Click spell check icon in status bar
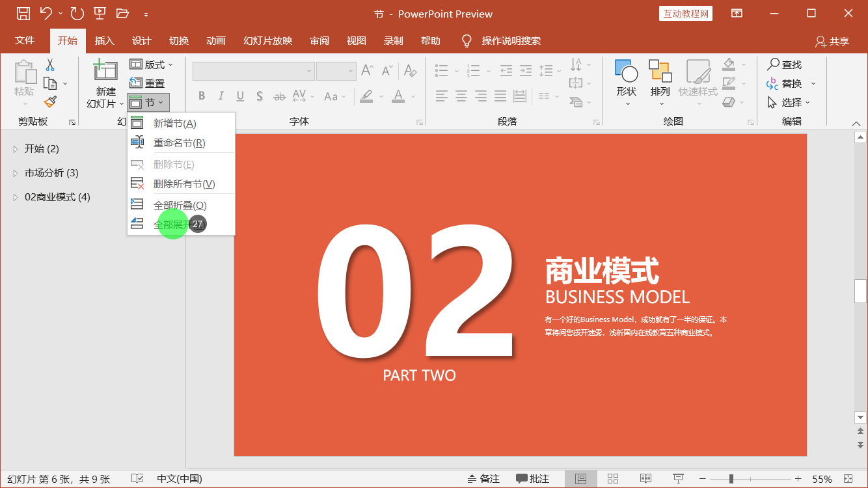This screenshot has width=868, height=488. coord(137,479)
